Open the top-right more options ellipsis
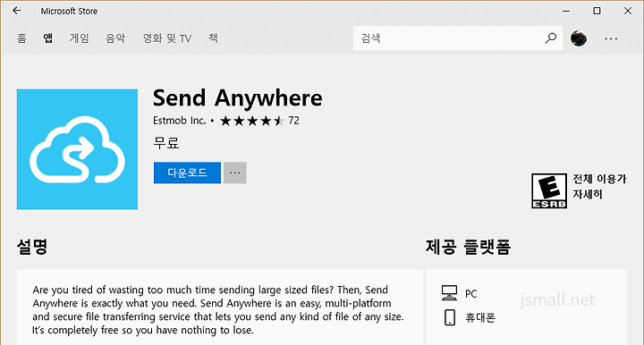Screen dimensions: 644x345 [x=611, y=38]
